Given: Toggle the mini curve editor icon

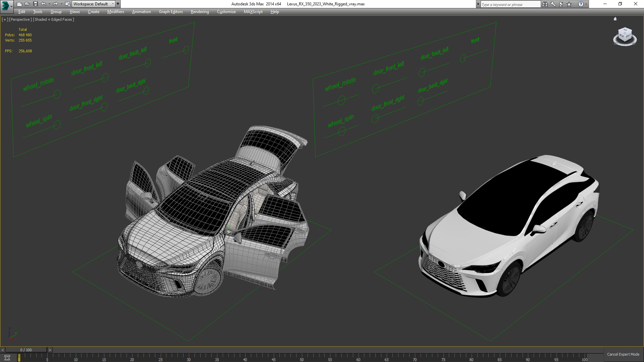Looking at the screenshot, I should pyautogui.click(x=7, y=358).
